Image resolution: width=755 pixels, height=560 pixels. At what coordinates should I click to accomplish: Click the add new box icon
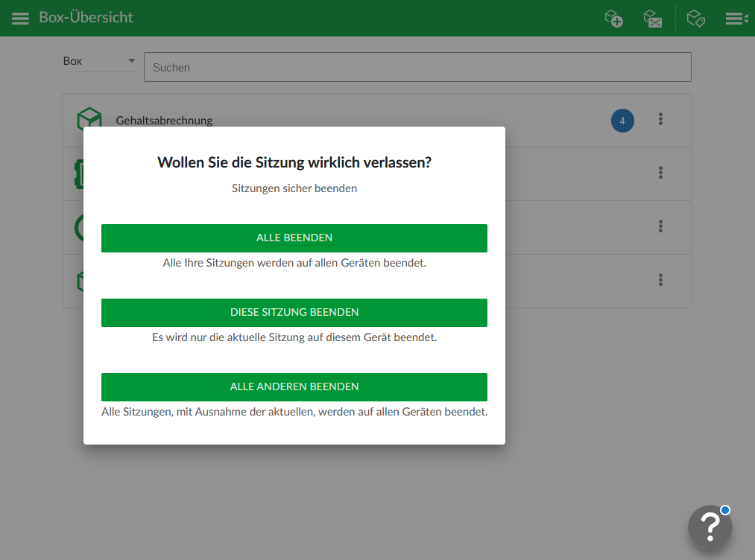[613, 19]
